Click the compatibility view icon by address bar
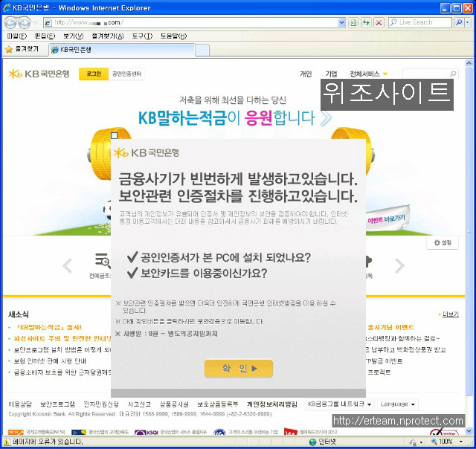Viewport: 476px width, 449px height. [x=353, y=22]
